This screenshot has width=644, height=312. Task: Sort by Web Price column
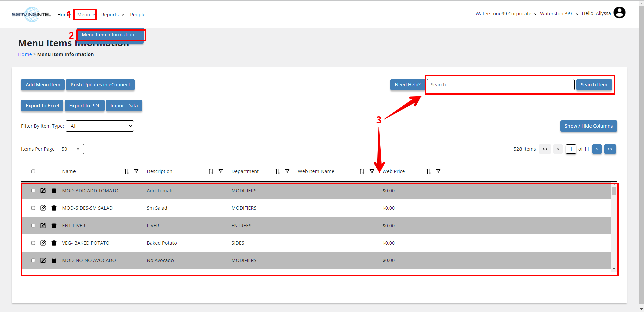[429, 171]
